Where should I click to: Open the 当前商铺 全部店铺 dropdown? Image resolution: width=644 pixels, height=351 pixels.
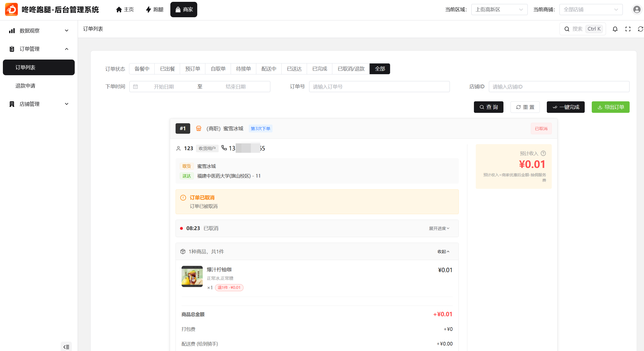(x=591, y=10)
